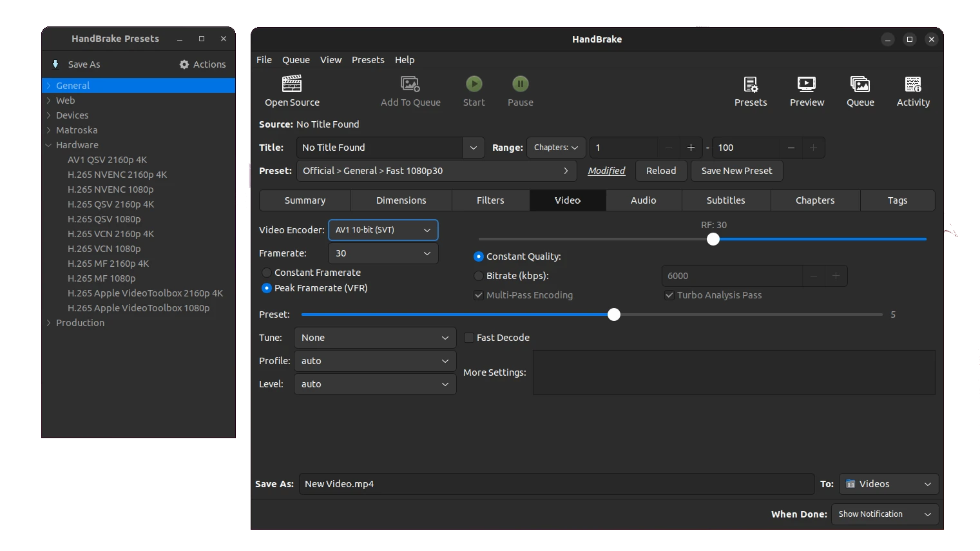Open the Queue menu
Image resolution: width=980 pixels, height=551 pixels.
296,60
